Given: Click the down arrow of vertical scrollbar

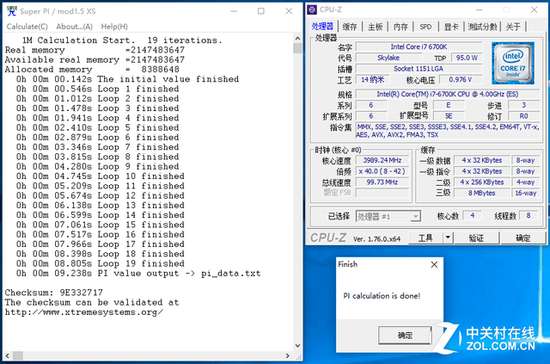Looking at the screenshot, I should coord(297,345).
